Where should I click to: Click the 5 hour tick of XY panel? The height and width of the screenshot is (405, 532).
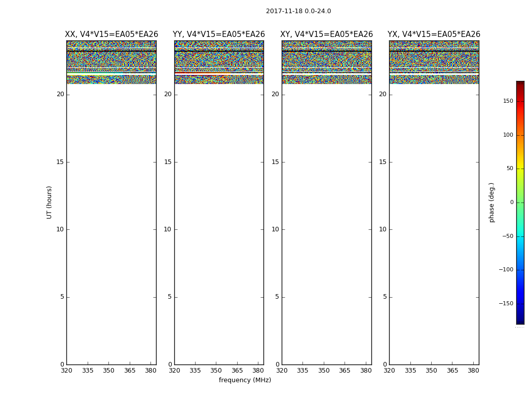277,297
